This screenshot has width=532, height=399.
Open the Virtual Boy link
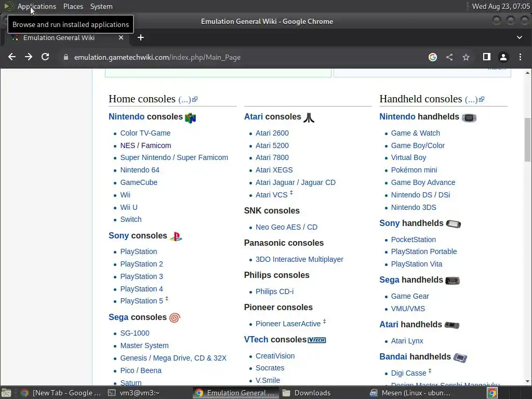click(x=408, y=157)
